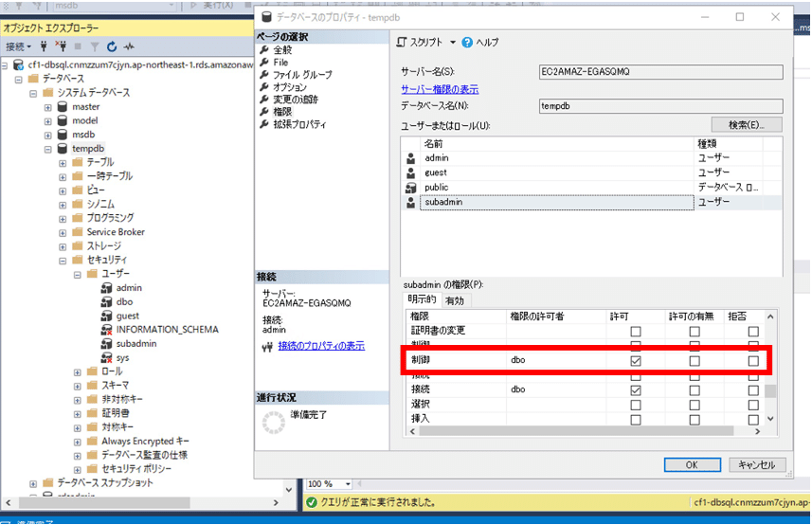Open the 接続のプロパティの表示 link
This screenshot has height=525, width=812.
(x=321, y=346)
